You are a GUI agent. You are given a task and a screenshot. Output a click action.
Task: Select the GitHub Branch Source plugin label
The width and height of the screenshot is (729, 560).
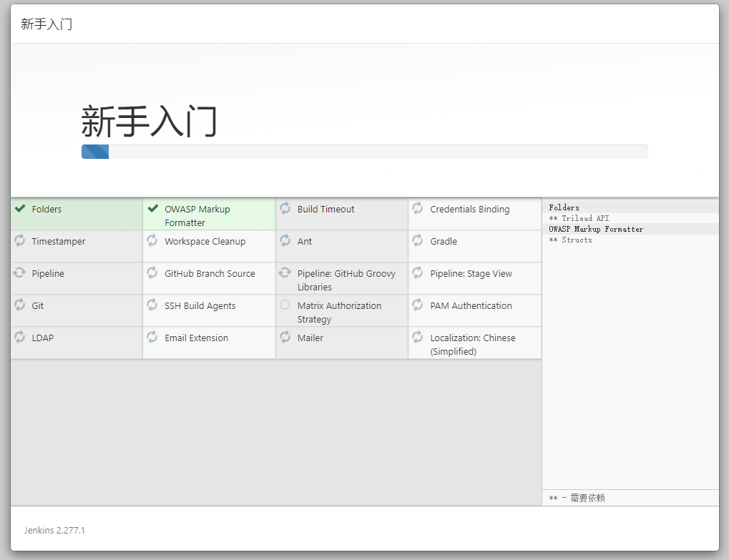pos(210,274)
